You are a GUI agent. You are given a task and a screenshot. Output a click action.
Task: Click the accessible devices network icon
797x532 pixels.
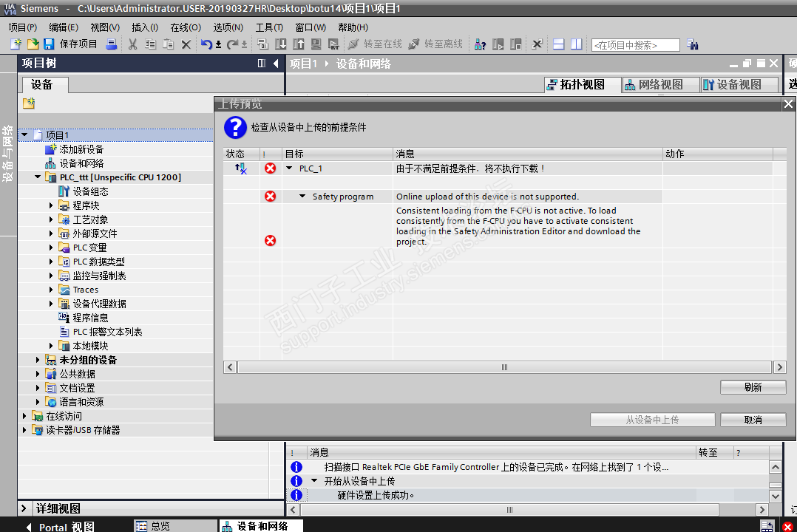[480, 44]
